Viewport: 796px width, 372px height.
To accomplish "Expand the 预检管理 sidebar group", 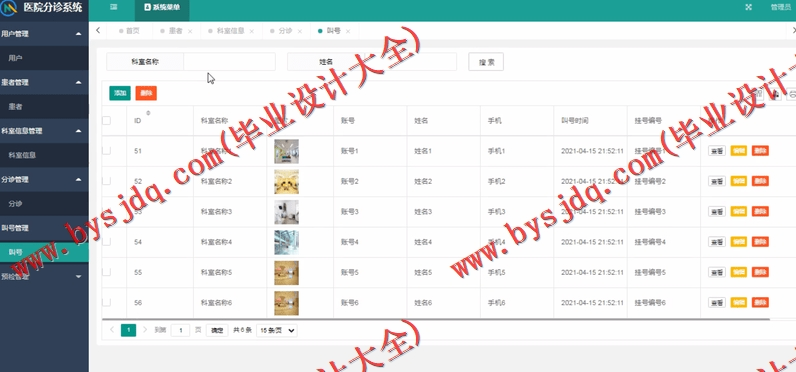I will (x=44, y=277).
